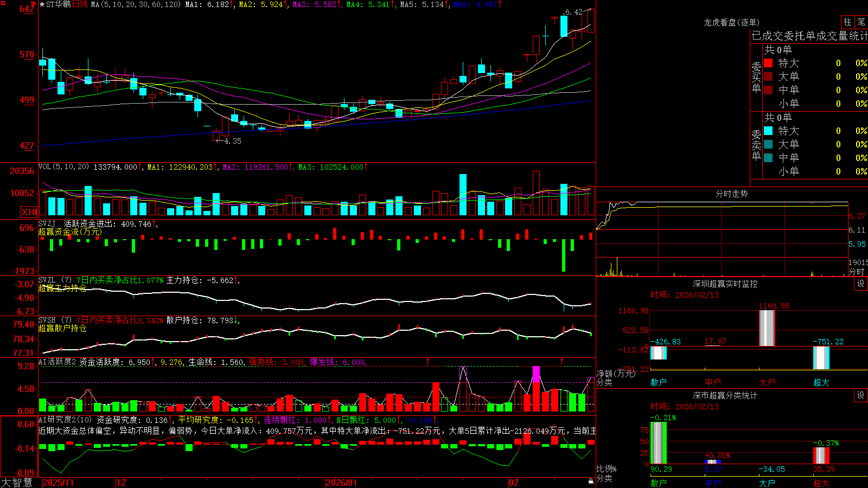Viewport: 868px width, 488px height.
Task: Click the 超赢资金流(万元) yellow label
Action: (70, 232)
